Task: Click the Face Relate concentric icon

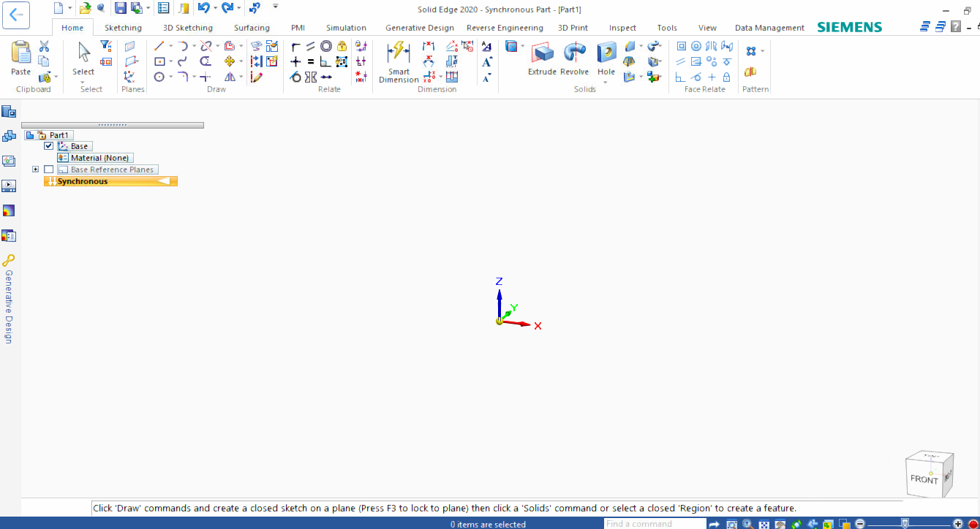Action: pyautogui.click(x=696, y=46)
